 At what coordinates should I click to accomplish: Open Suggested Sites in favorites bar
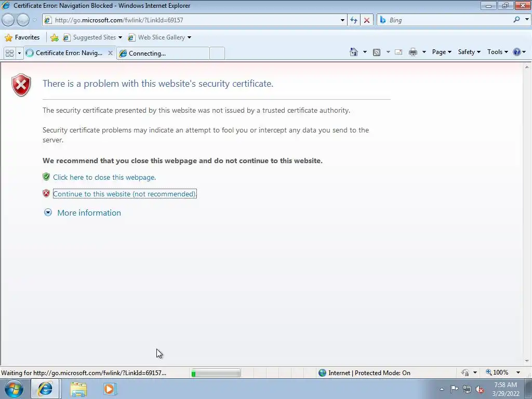92,37
